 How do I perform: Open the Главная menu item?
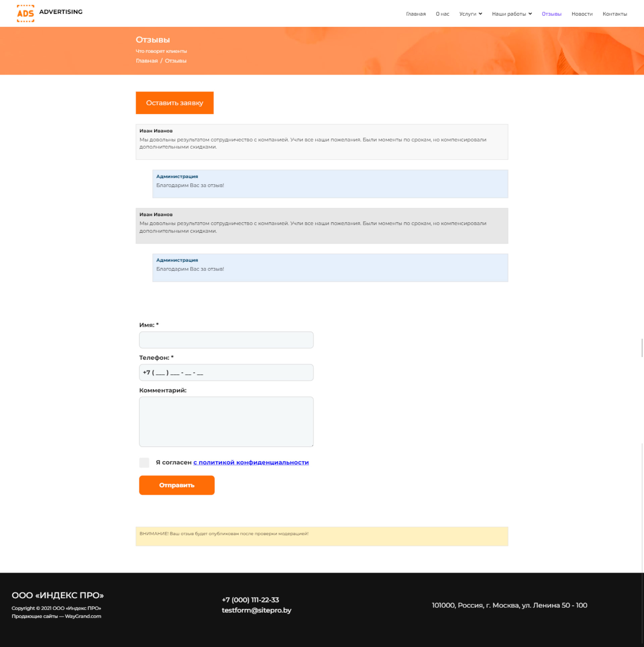[416, 14]
